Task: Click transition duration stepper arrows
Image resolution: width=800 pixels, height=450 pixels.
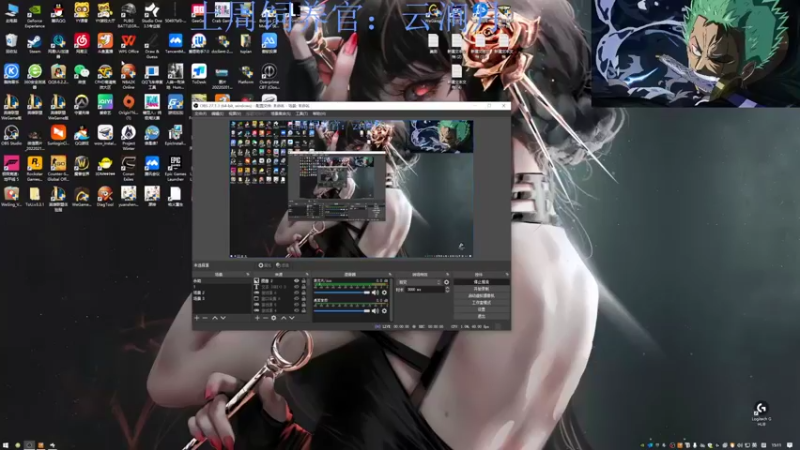Action: point(447,289)
